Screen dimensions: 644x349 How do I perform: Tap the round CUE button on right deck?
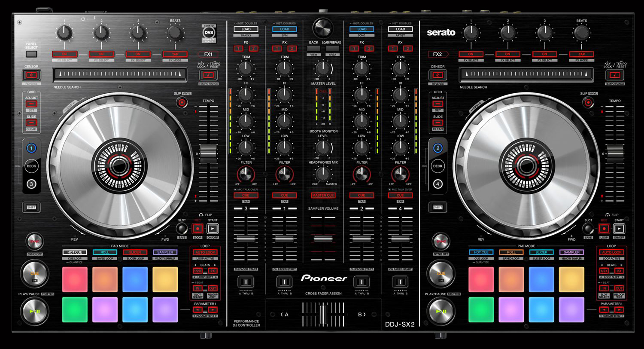[441, 273]
